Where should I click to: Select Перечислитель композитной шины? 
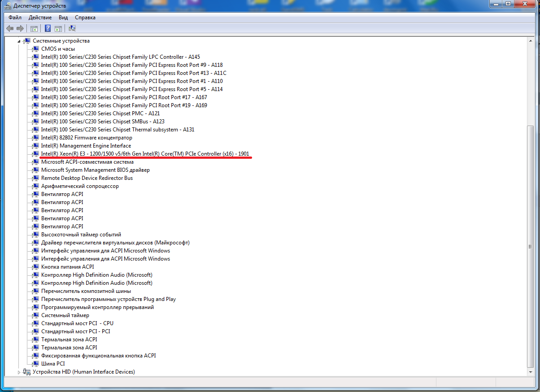pos(86,291)
